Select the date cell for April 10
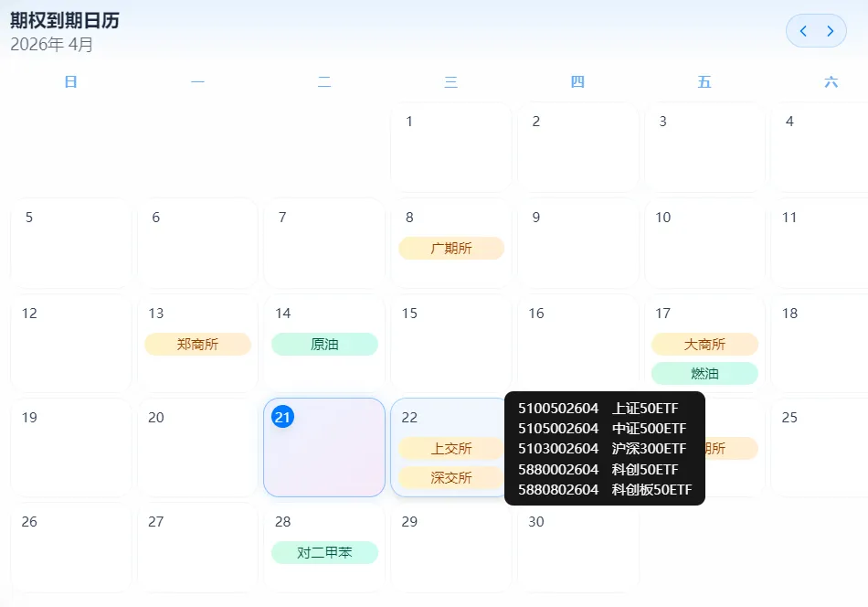The height and width of the screenshot is (607, 868). click(704, 243)
